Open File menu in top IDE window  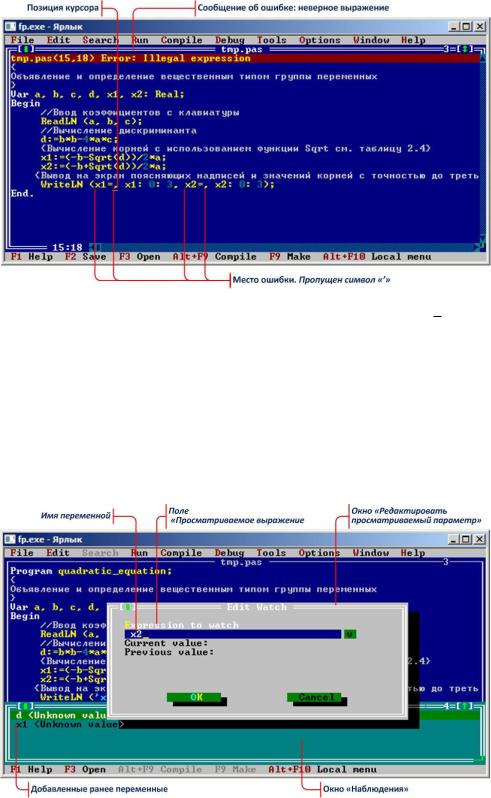tap(22, 40)
